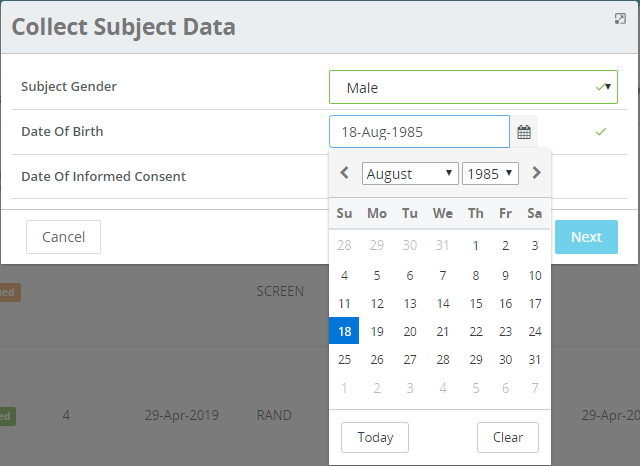Pick the greyed September 1 date
Image resolution: width=640 pixels, height=466 pixels.
point(344,388)
